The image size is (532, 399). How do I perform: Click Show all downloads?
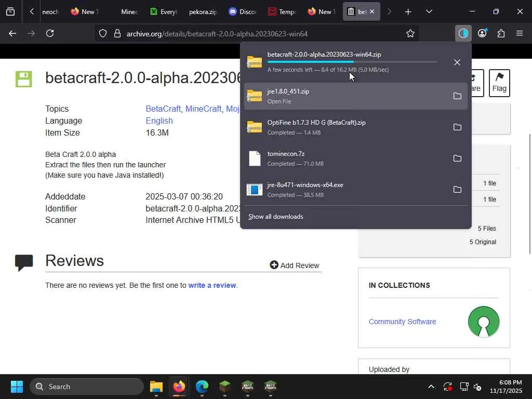(x=275, y=217)
